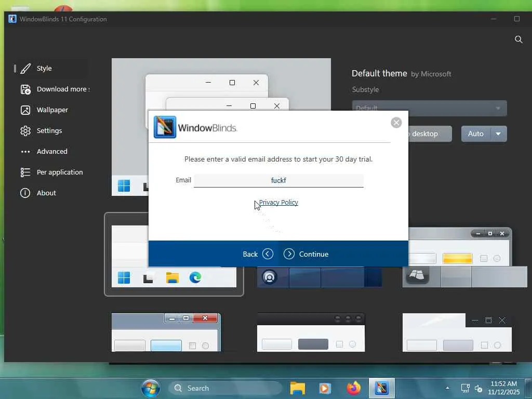The width and height of the screenshot is (532, 399).
Task: Click the search magnifier in WindowBlinds
Action: click(x=518, y=39)
